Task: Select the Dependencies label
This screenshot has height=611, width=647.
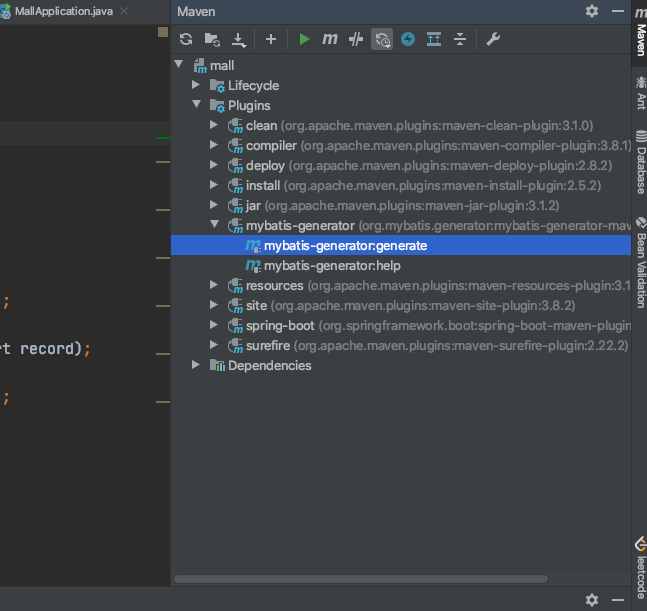Action: coord(269,366)
